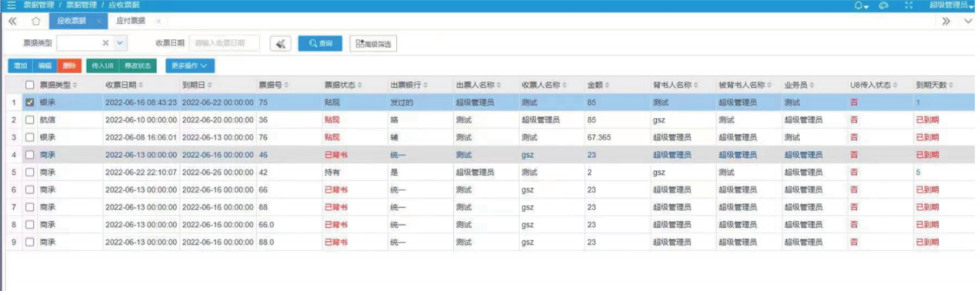The width and height of the screenshot is (980, 295).
Task: Check row 7 checkbox (票据号 88)
Action: coord(30,207)
